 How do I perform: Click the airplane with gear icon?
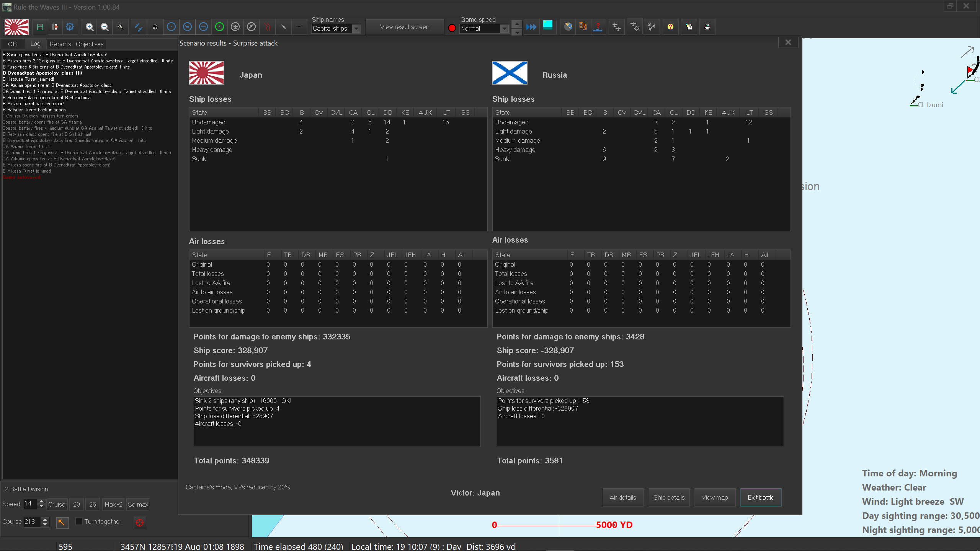coord(635,27)
